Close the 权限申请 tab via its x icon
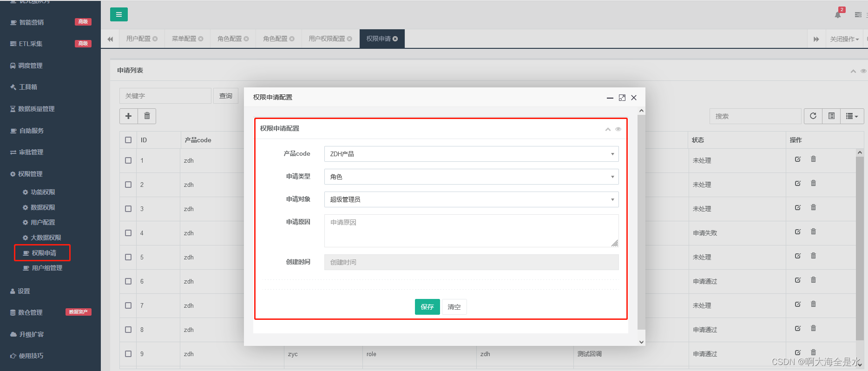Image resolution: width=868 pixels, height=371 pixels. click(x=395, y=39)
